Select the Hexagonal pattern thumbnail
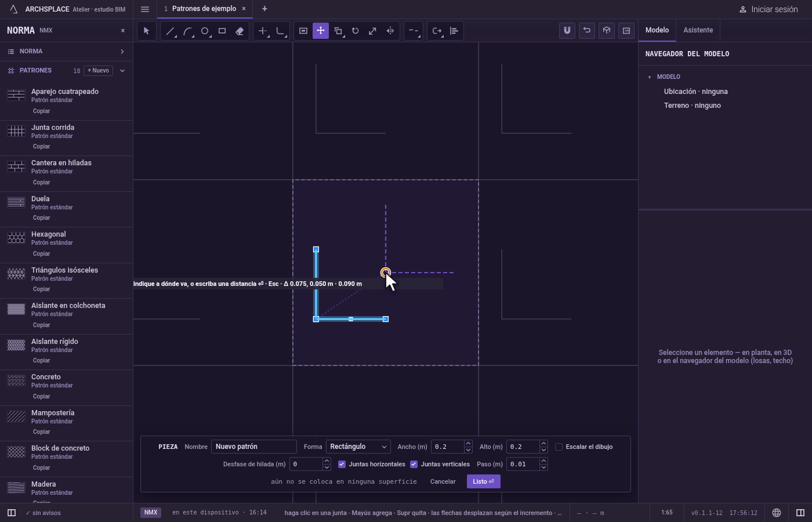The height and width of the screenshot is (522, 812). [x=16, y=238]
